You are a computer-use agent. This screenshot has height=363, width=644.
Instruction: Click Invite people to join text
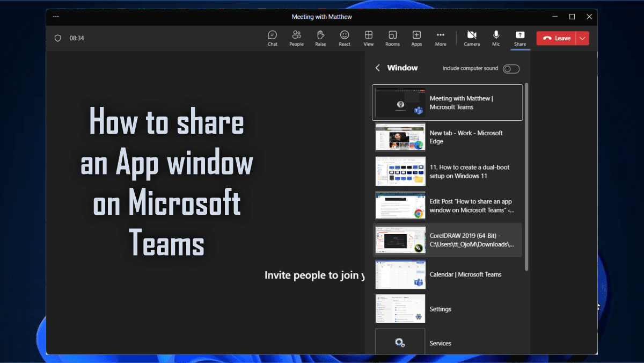(315, 275)
